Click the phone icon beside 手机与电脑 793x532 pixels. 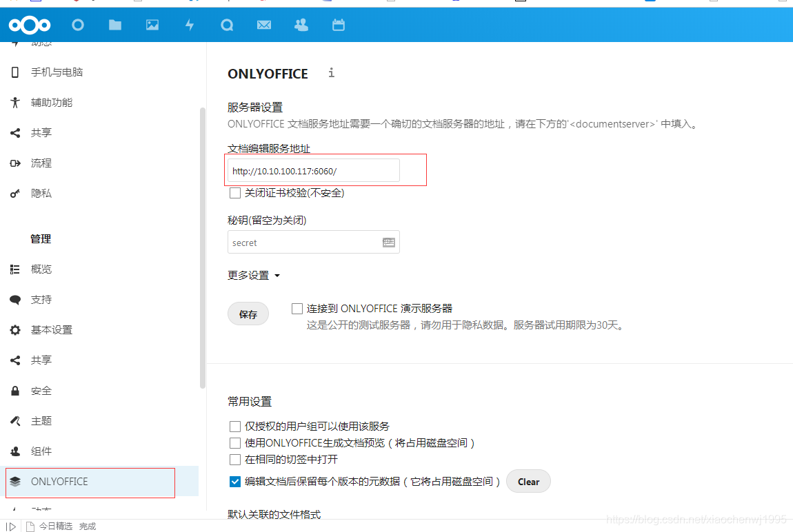click(x=15, y=72)
